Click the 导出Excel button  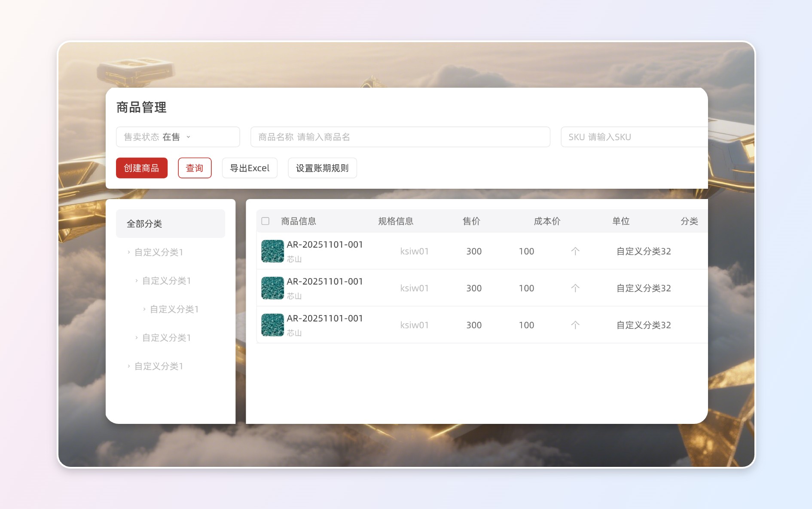[x=249, y=168]
